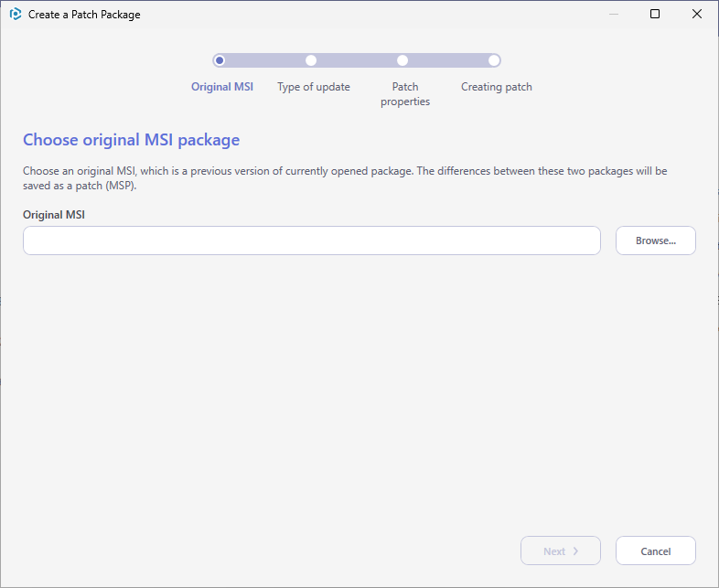Select the Patch properties step dot
This screenshot has width=719, height=588.
pyautogui.click(x=402, y=60)
